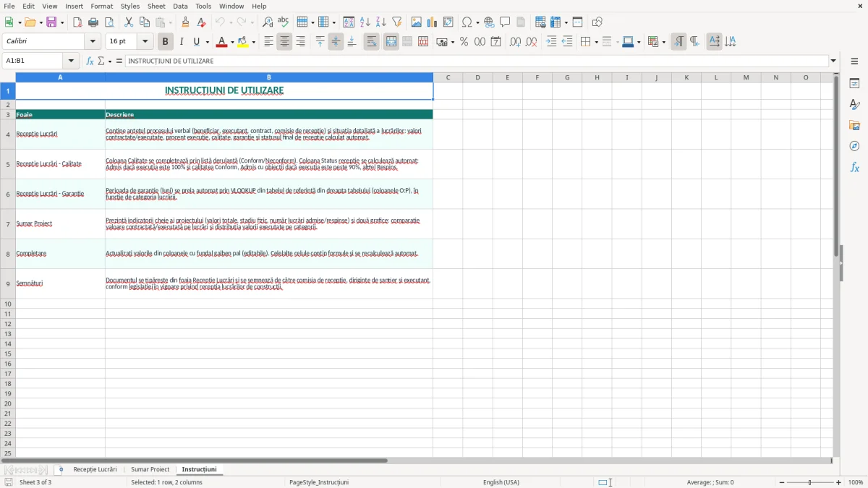868x488 pixels.
Task: Open the Sheet menu
Action: 156,7
